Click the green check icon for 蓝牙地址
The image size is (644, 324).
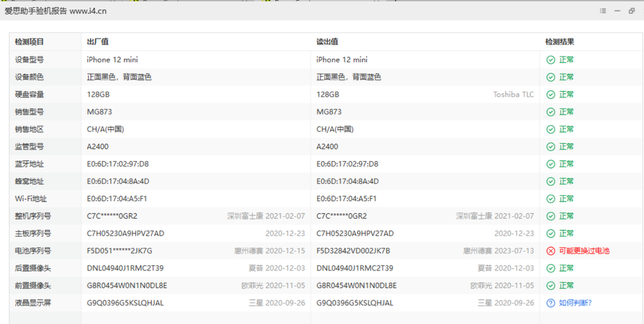click(551, 164)
